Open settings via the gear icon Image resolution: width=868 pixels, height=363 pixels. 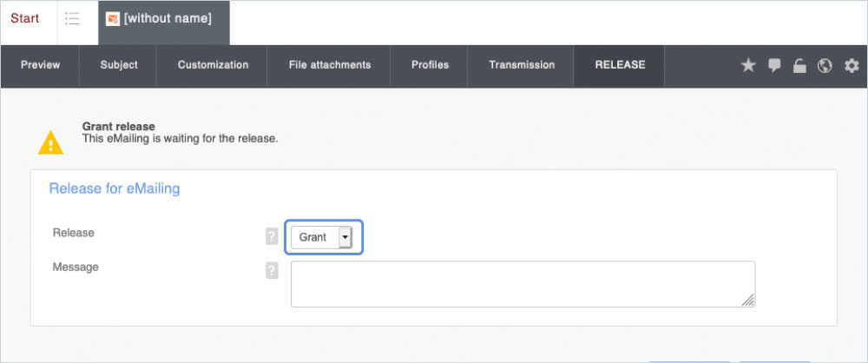852,66
